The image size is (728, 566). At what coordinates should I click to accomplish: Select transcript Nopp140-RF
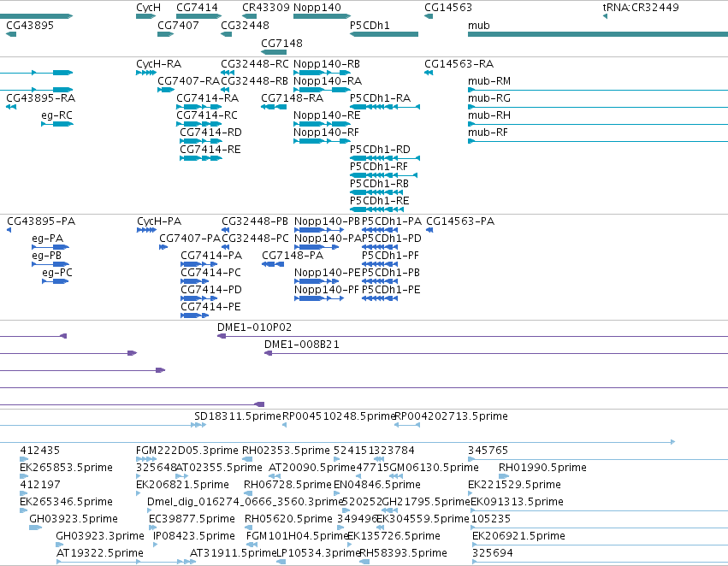pyautogui.click(x=322, y=141)
